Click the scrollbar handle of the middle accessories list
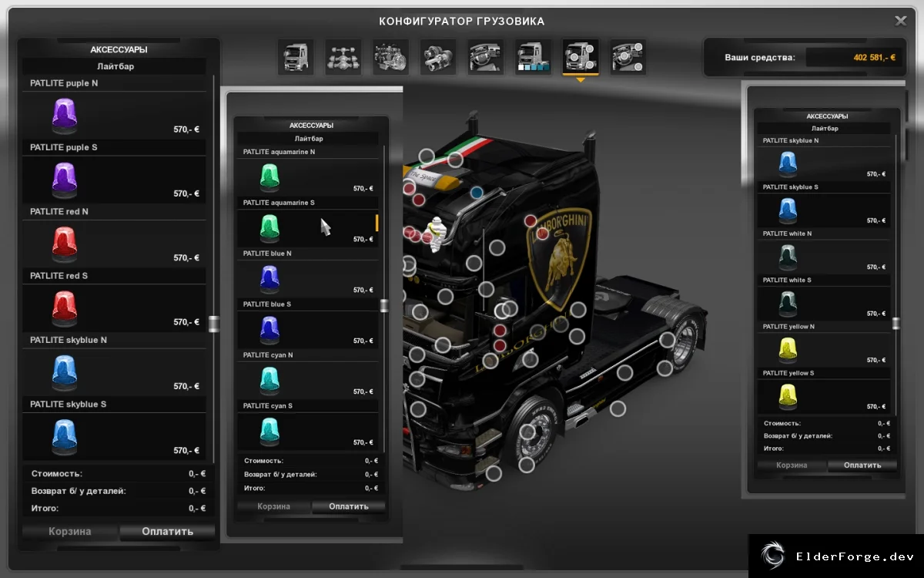The image size is (924, 578). [x=383, y=306]
